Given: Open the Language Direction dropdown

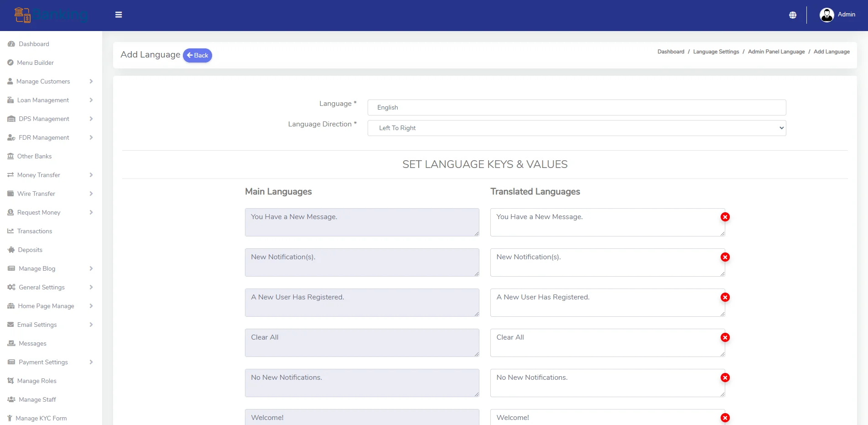Looking at the screenshot, I should coord(577,128).
